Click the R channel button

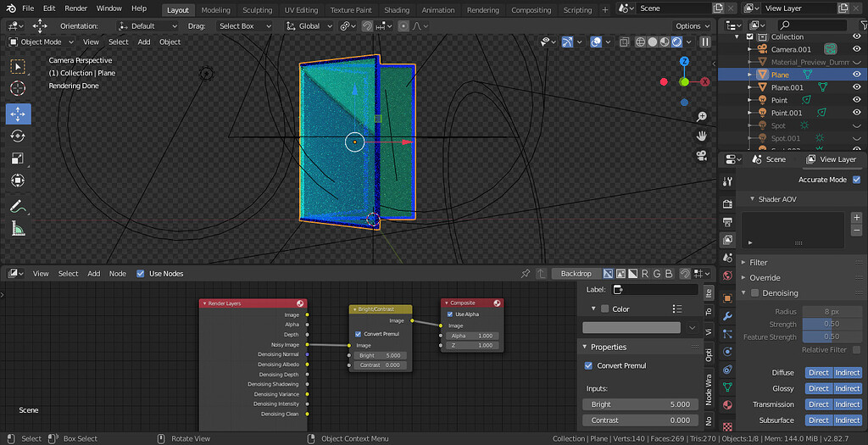[645, 274]
